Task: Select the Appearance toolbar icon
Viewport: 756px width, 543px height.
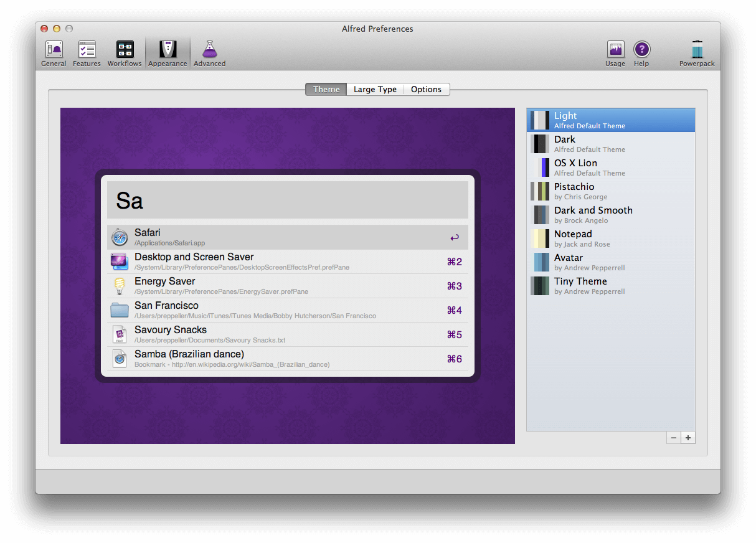Action: [x=168, y=52]
